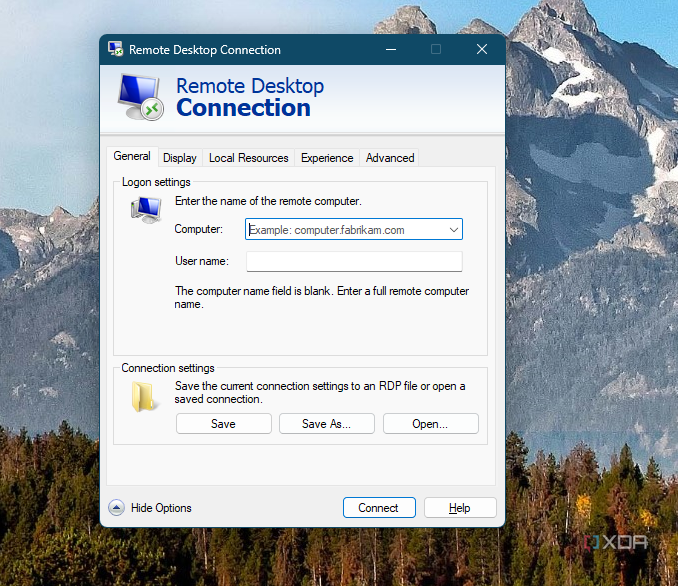Minimize the Remote Desktop Connection window
Viewport: 678px width, 586px height.
click(391, 49)
